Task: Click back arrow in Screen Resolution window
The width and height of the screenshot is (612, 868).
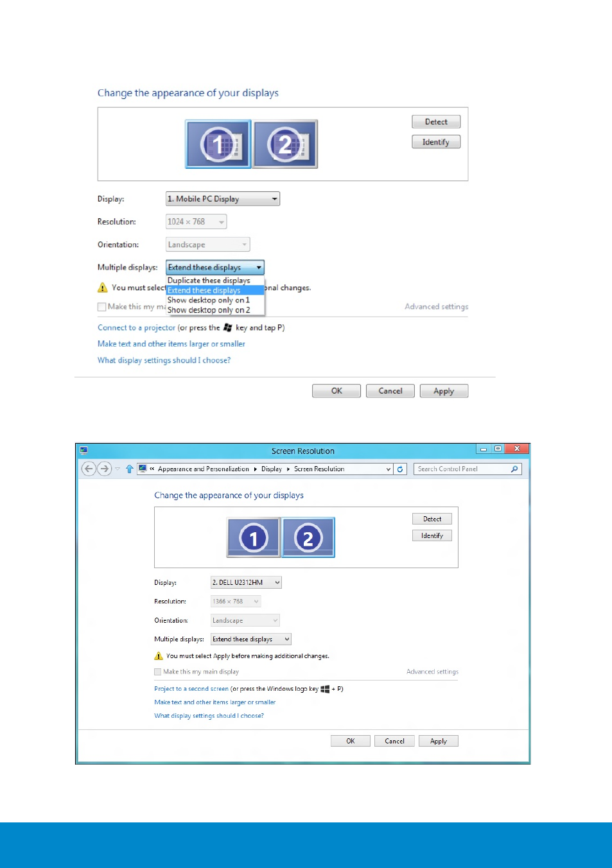Action: click(89, 469)
